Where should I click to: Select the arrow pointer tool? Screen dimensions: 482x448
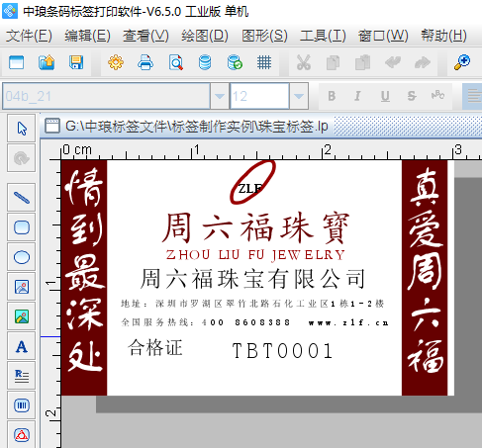click(22, 129)
